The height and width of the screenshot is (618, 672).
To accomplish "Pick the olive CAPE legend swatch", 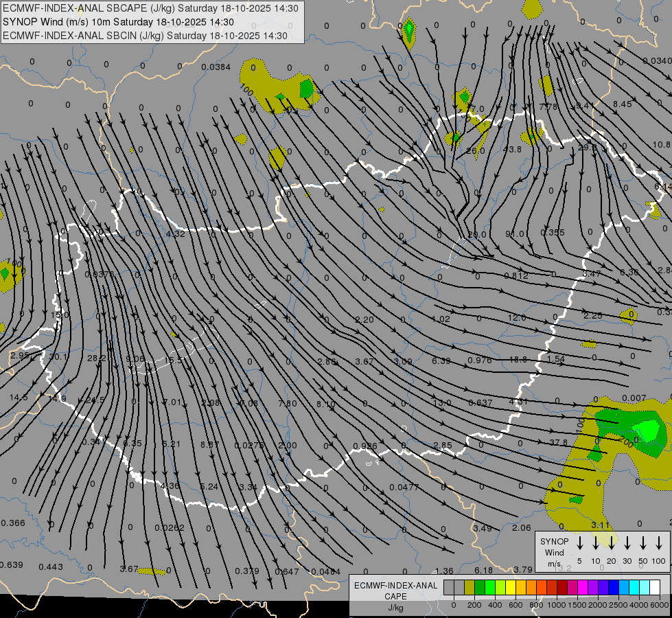I will tap(470, 588).
